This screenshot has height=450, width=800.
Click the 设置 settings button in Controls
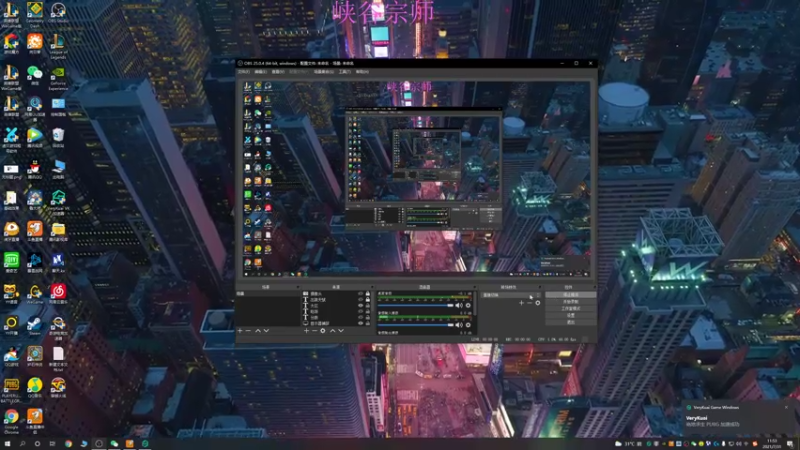click(x=570, y=315)
